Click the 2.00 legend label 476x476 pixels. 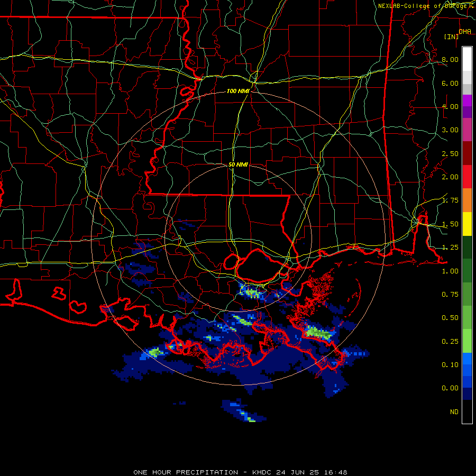[x=450, y=177]
